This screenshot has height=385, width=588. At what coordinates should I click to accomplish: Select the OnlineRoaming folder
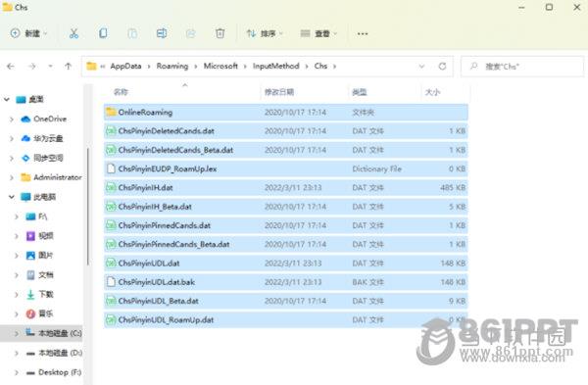tap(286, 112)
